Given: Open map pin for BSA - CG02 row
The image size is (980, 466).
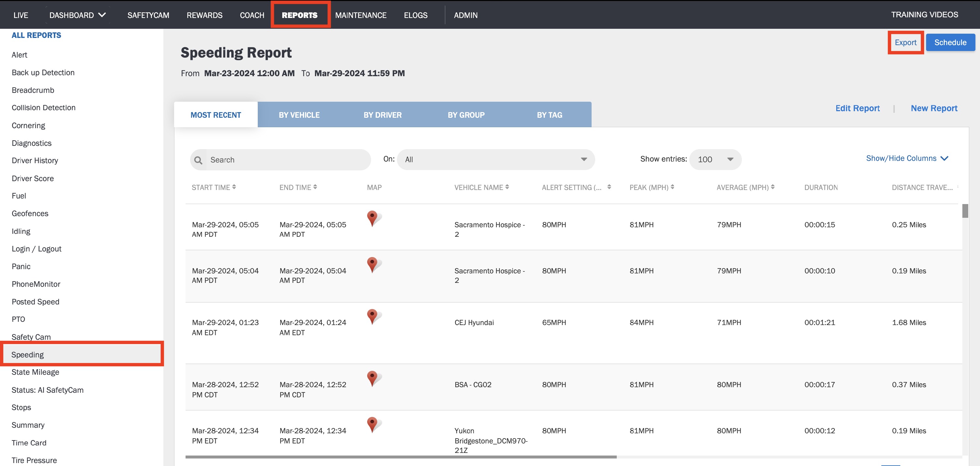Looking at the screenshot, I should pos(373,378).
